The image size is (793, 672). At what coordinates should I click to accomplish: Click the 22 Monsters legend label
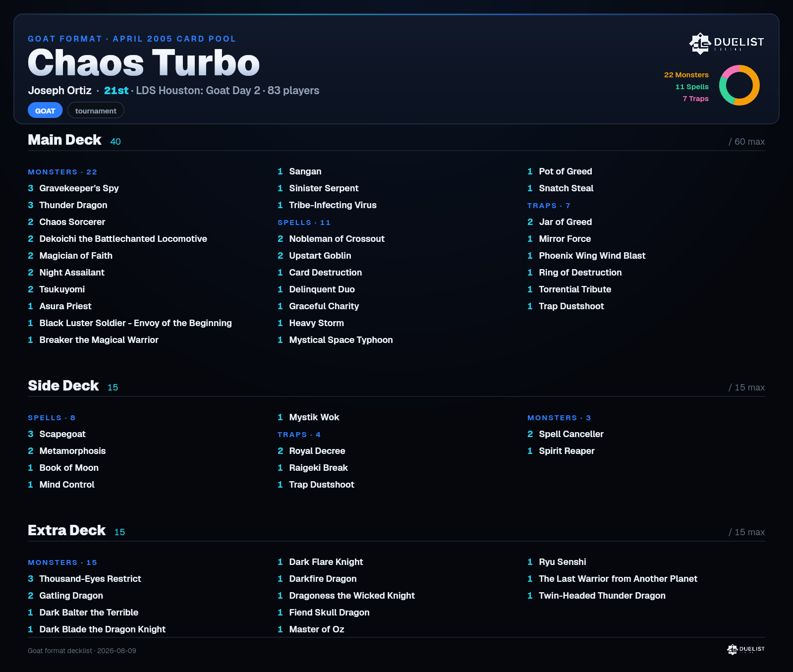[686, 75]
